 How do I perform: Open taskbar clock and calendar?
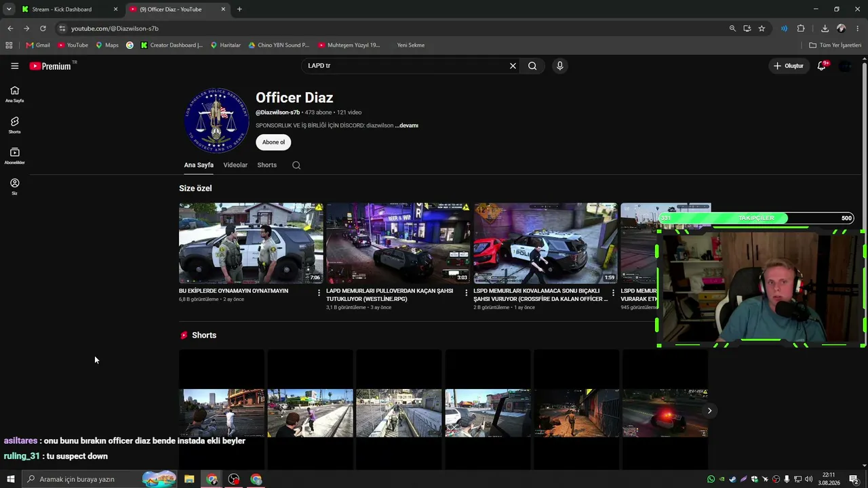tap(829, 479)
